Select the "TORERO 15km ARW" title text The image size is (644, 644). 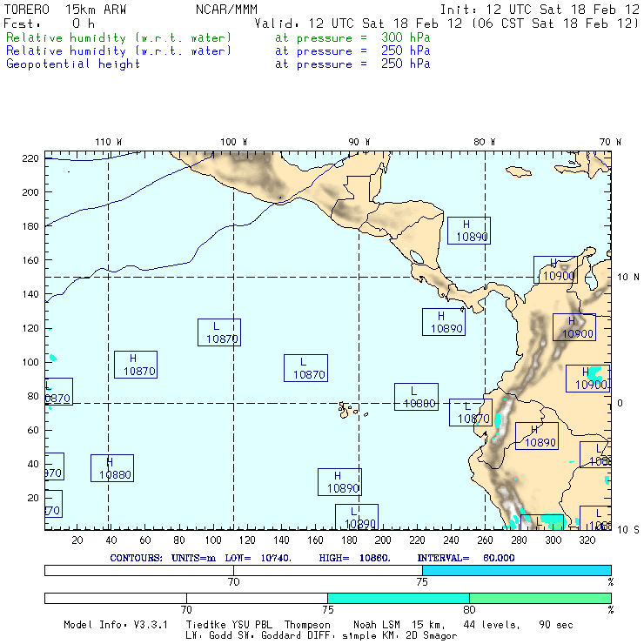click(65, 10)
